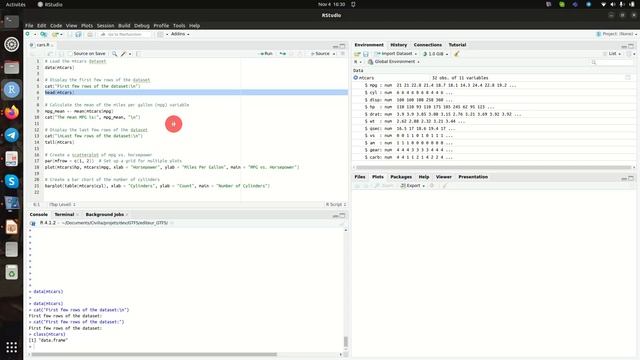
Task: Open the File menu
Action: point(29,25)
